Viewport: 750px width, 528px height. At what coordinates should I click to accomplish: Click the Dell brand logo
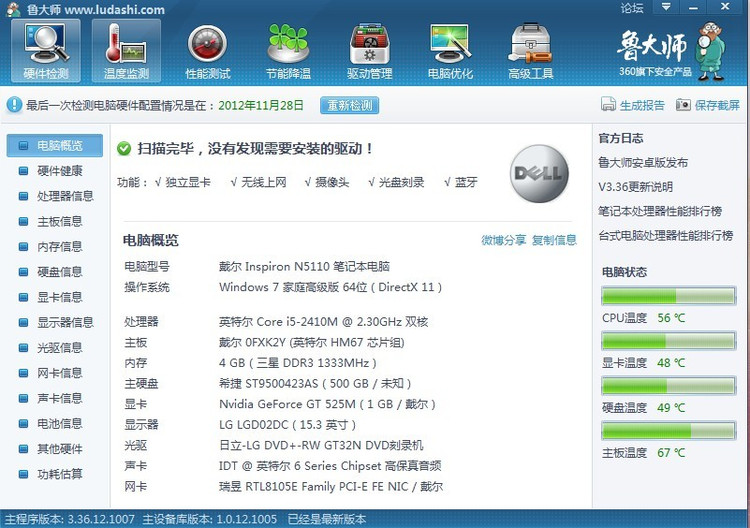(x=540, y=174)
